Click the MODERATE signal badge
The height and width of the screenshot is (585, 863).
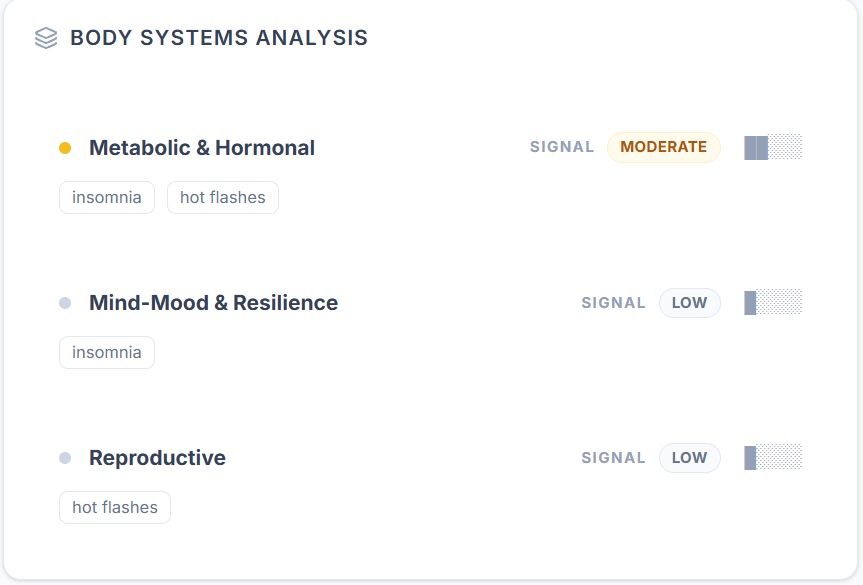[x=663, y=147]
